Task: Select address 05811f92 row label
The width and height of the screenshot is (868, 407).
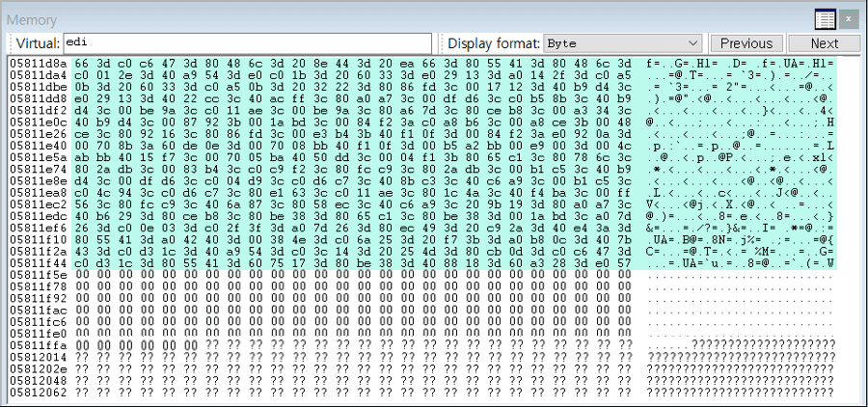Action: click(39, 298)
